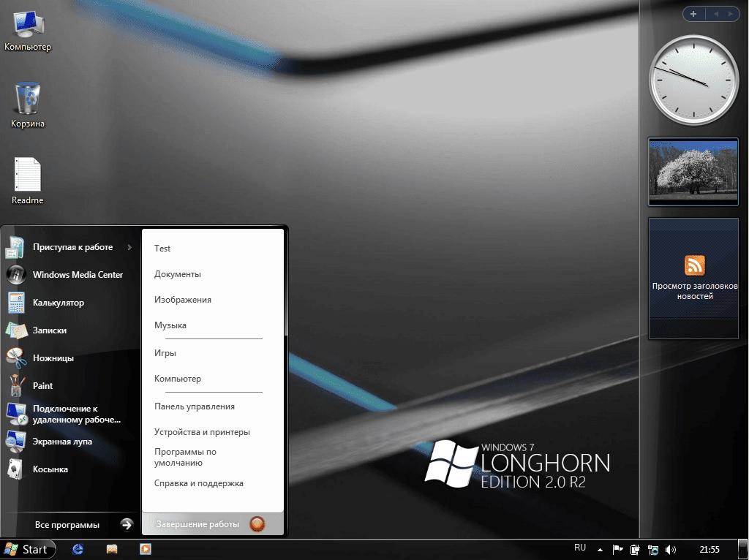Click the sidebar next page arrow
This screenshot has width=749, height=560.
(731, 14)
